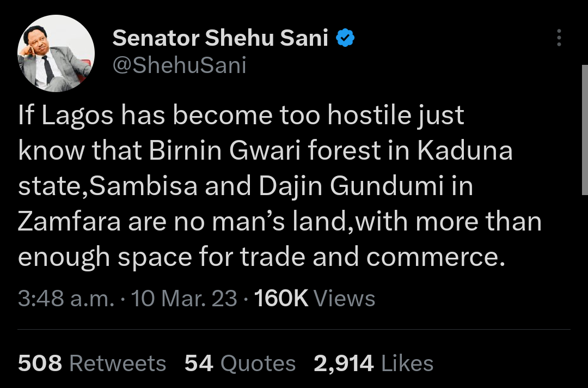Click the 10 Mar. 23 date
Image resolution: width=588 pixels, height=388 pixels.
click(185, 299)
